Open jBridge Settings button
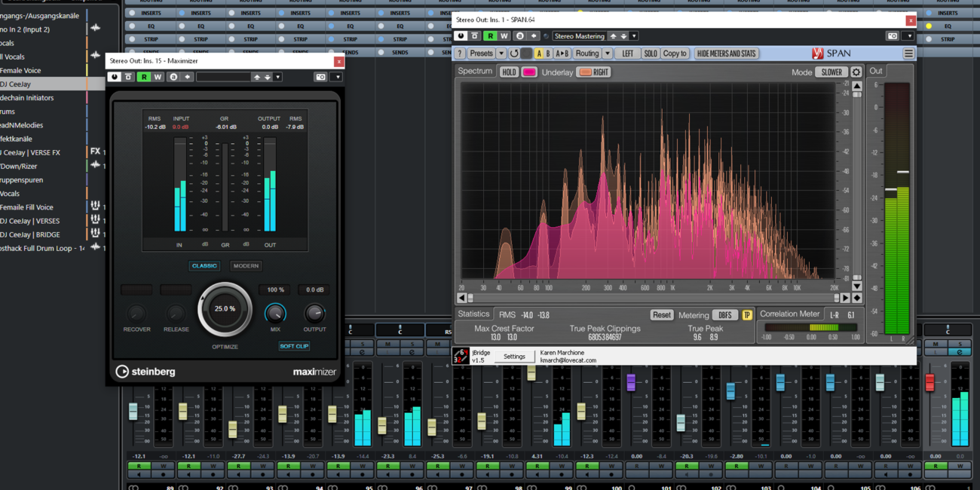The image size is (980, 490). [x=514, y=357]
